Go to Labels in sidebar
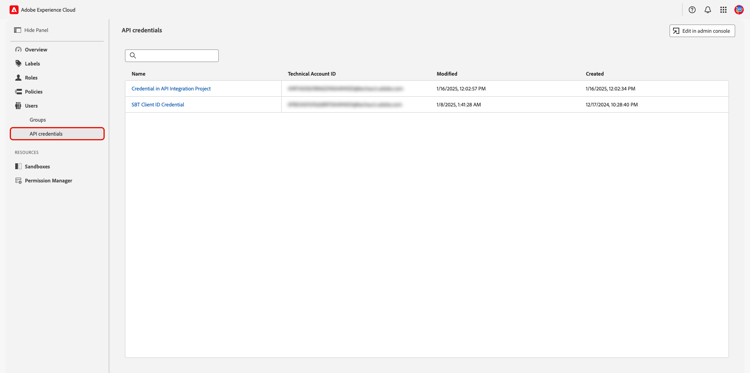This screenshot has height=373, width=750. click(x=33, y=64)
